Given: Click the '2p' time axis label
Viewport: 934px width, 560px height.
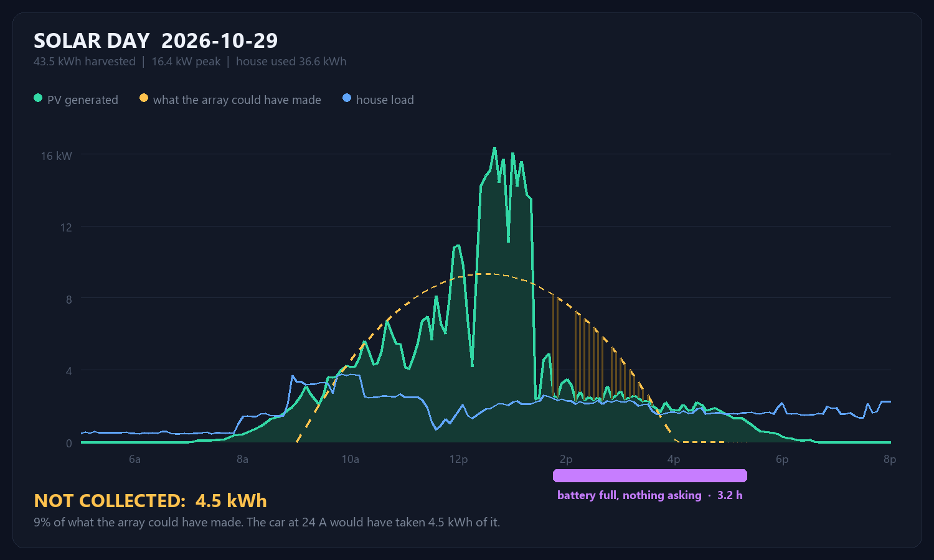Looking at the screenshot, I should [566, 459].
